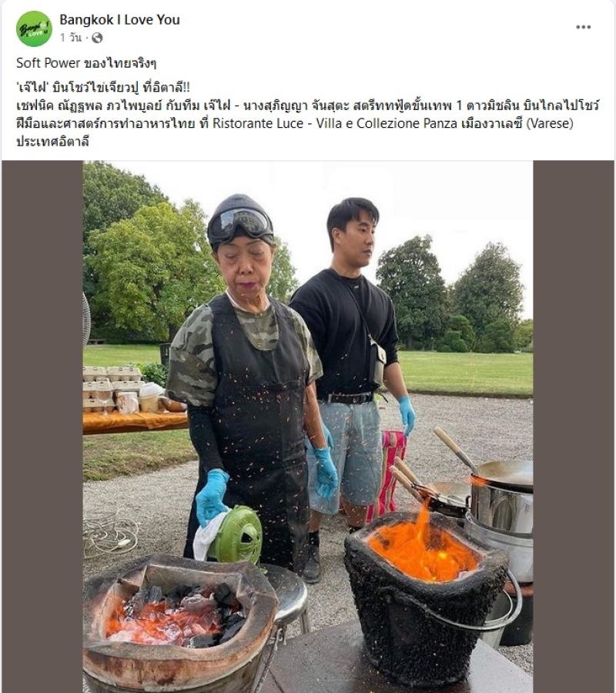Click the globe public-audience icon
The width and height of the screenshot is (616, 693).
(x=97, y=38)
